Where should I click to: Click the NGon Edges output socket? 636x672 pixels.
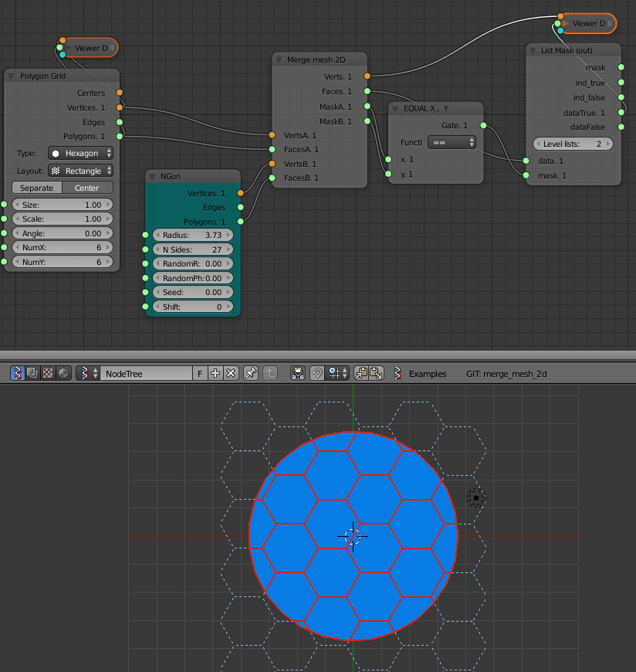[x=241, y=208]
